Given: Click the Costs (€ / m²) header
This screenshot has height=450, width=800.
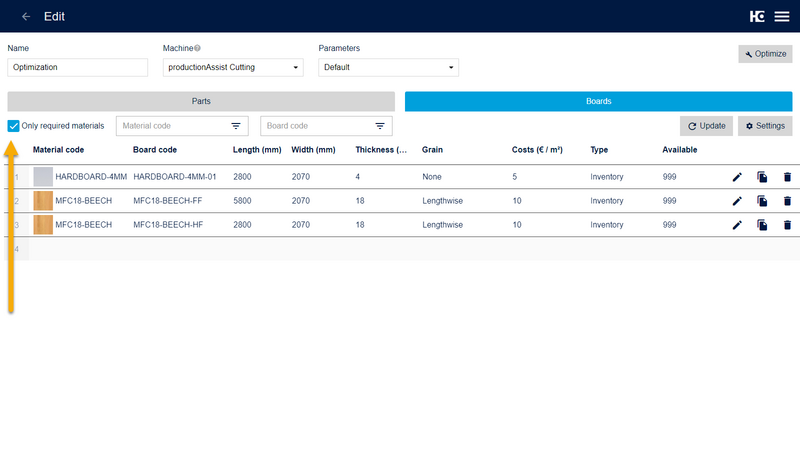Looking at the screenshot, I should [x=537, y=150].
